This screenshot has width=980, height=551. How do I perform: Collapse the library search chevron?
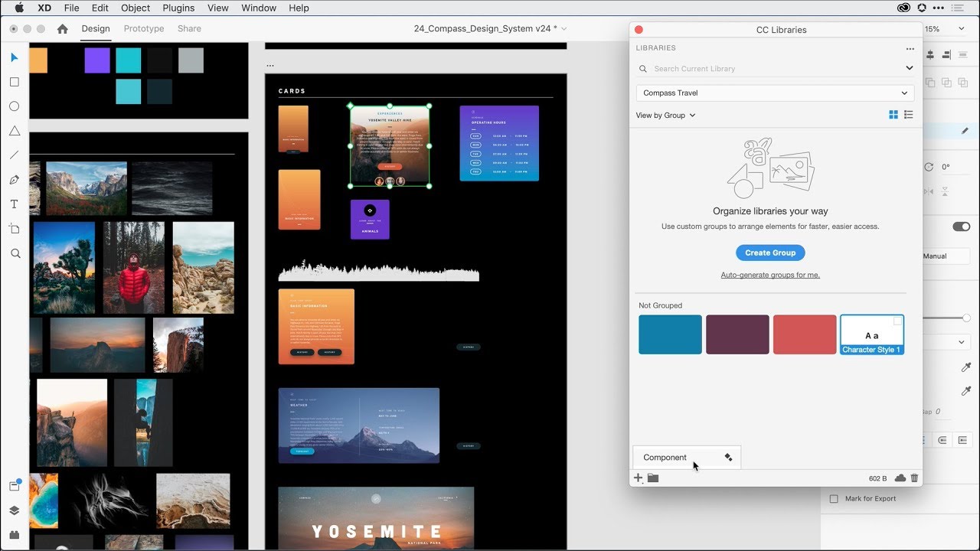[x=910, y=68]
